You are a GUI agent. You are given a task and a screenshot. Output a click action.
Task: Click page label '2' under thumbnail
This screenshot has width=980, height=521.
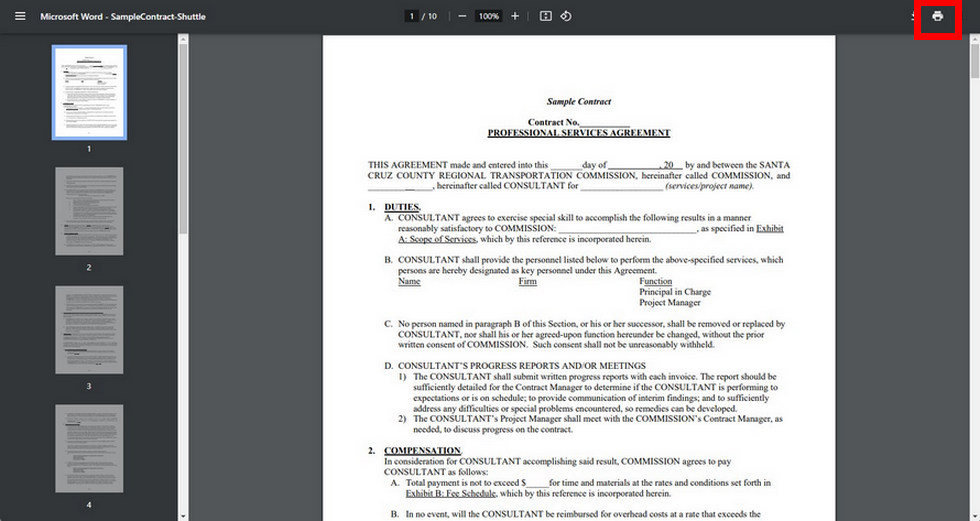(89, 267)
